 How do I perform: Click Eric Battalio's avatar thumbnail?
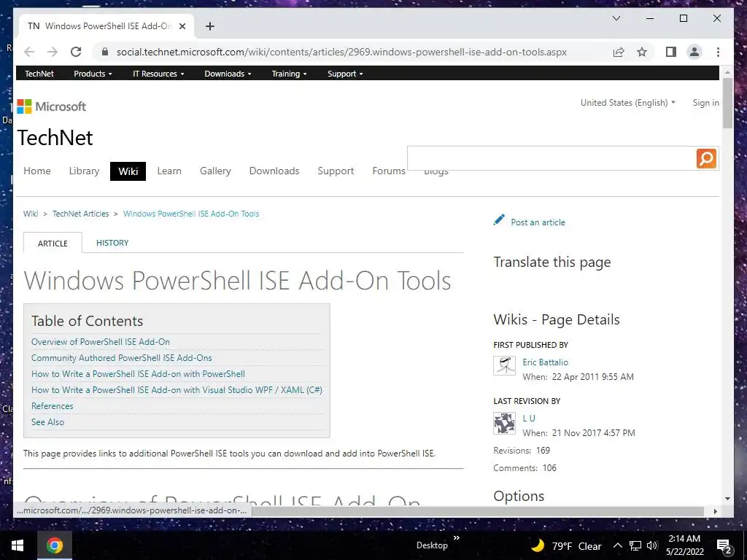(x=504, y=366)
